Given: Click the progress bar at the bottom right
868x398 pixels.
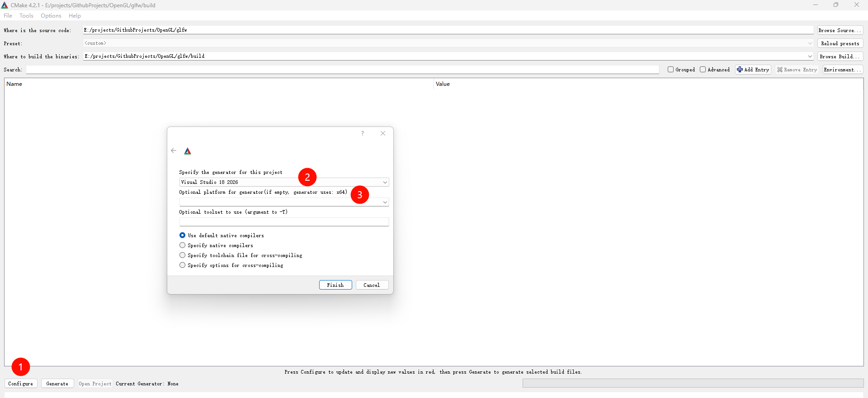Looking at the screenshot, I should [693, 383].
